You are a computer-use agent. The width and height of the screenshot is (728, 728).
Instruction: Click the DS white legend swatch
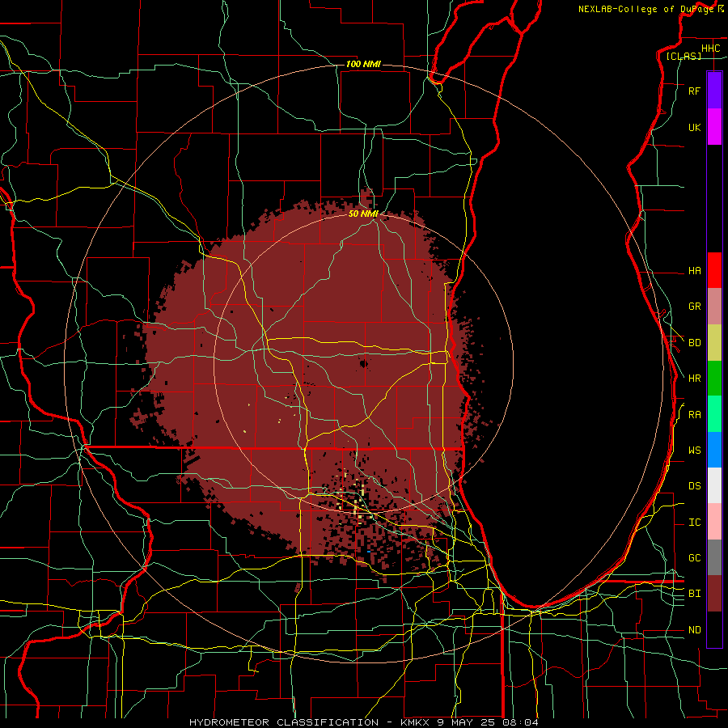coord(714,485)
